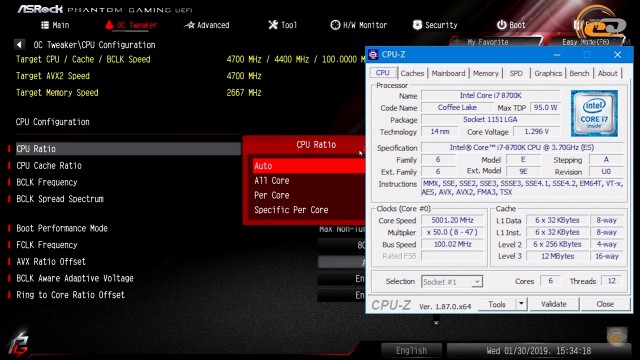Click the Core Voltage value 1.296 V

tap(537, 131)
